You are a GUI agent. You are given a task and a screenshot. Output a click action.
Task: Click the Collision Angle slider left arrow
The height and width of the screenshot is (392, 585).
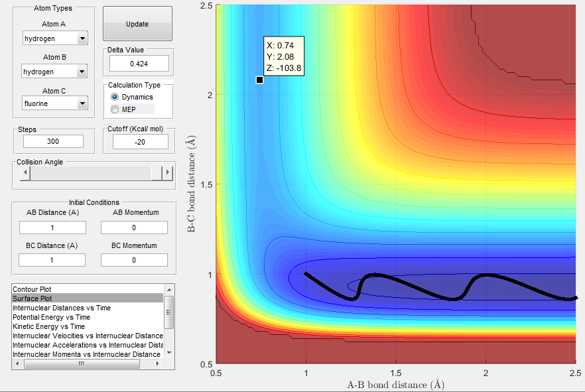click(x=25, y=172)
